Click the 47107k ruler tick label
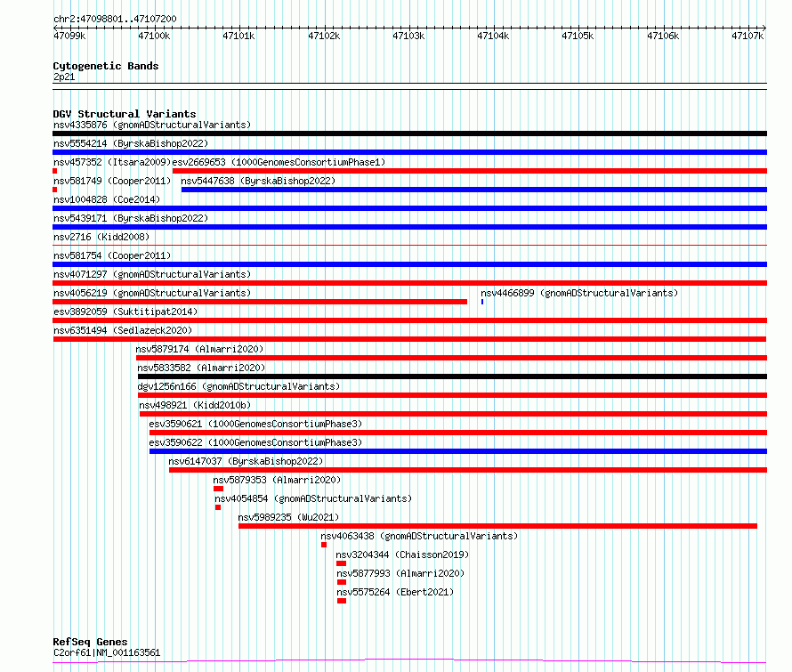Image resolution: width=792 pixels, height=672 pixels. [748, 36]
